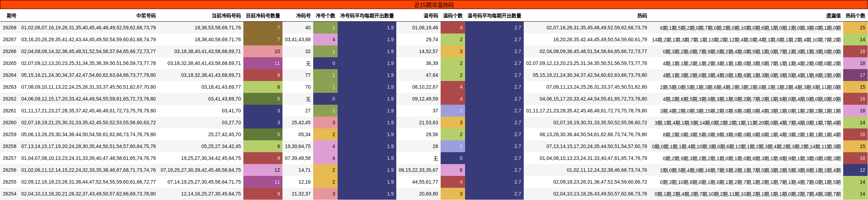868x200 pixels.
Task: Click pink cold count 12 in row 26256
Action: click(x=263, y=170)
